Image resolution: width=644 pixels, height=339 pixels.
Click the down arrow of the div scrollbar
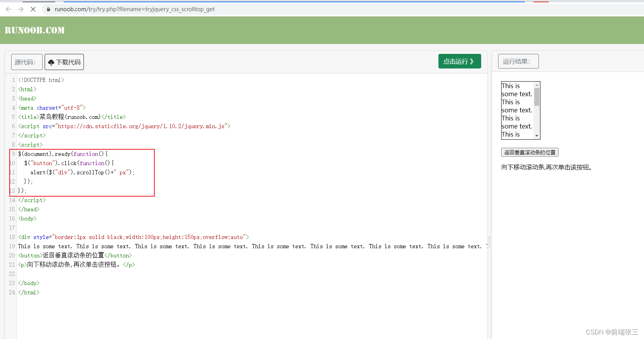coord(537,135)
